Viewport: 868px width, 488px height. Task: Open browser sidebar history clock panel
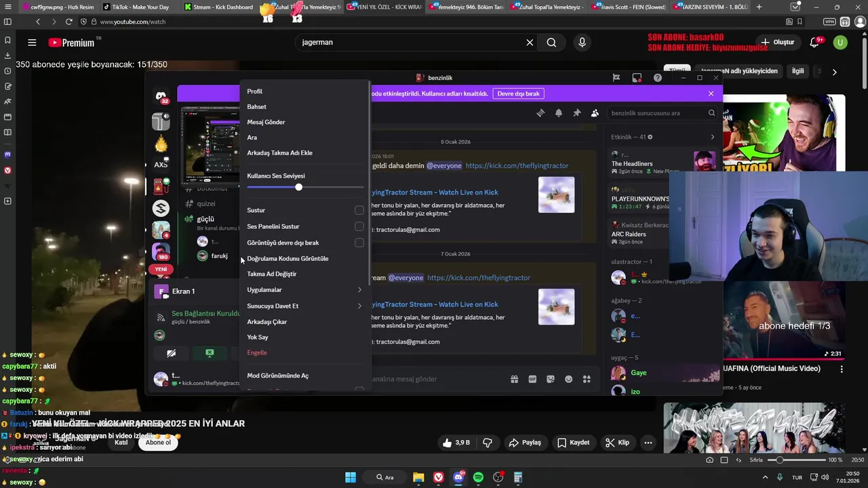coord(7,70)
